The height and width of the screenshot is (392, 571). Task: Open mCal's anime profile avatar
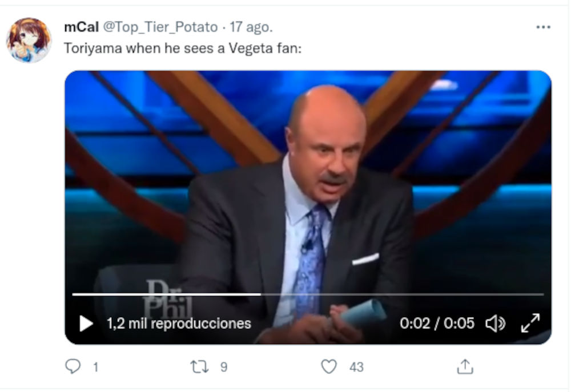tap(29, 40)
